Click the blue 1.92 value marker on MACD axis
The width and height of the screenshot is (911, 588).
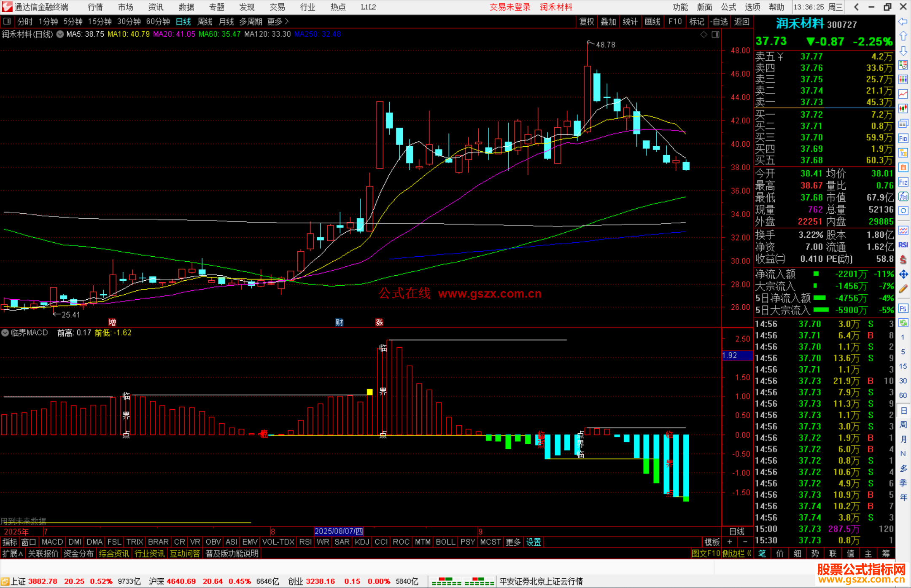coord(737,355)
